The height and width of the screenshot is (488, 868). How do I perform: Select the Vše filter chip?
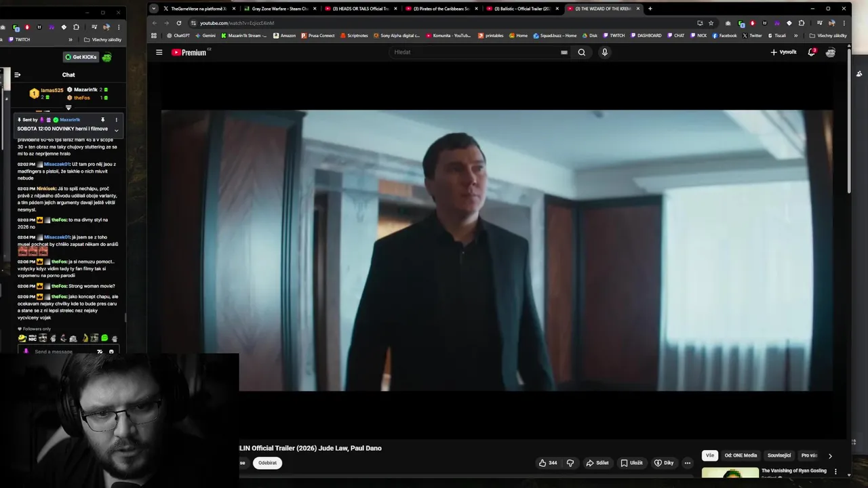pos(709,455)
